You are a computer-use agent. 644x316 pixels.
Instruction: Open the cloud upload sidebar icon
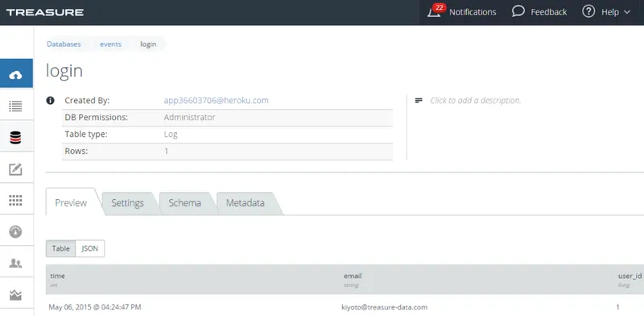tap(15, 75)
